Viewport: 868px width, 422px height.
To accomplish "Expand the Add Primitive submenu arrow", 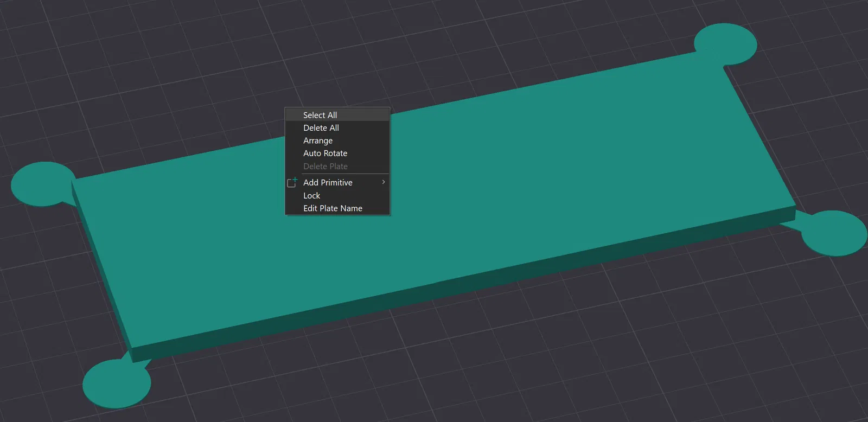I will click(384, 182).
